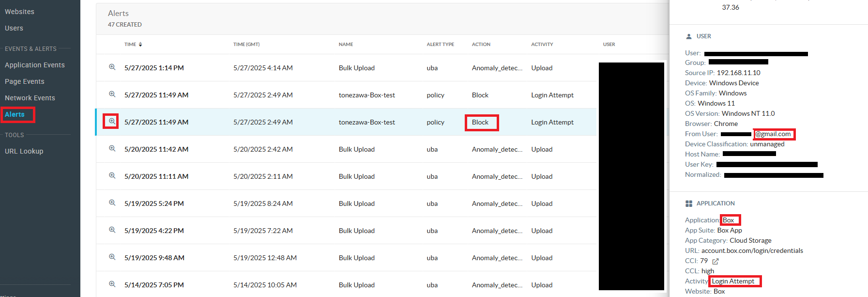868x297 pixels.
Task: Open the CCI external link icon
Action: 715,261
